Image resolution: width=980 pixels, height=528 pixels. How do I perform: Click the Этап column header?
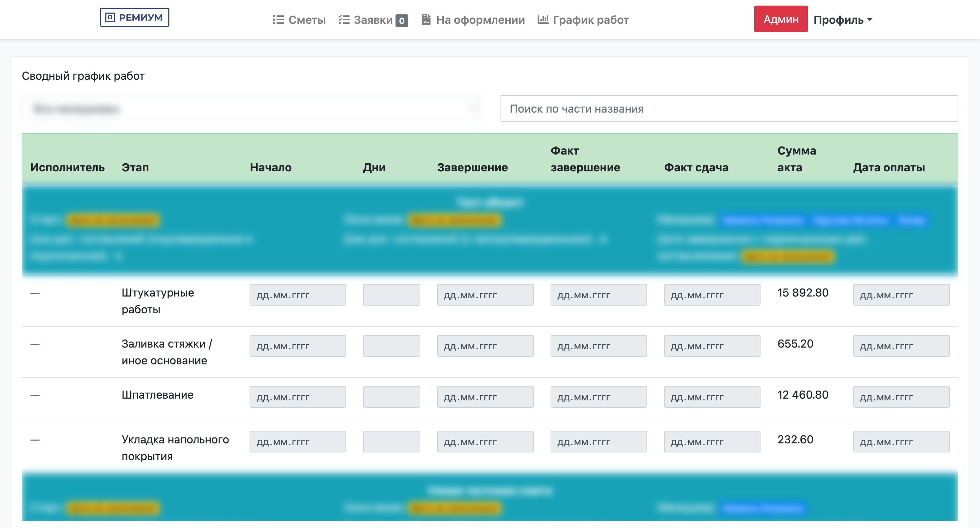click(x=135, y=167)
